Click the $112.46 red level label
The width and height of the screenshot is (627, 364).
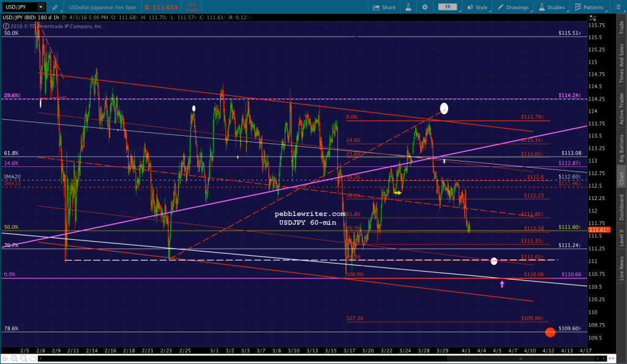click(x=569, y=184)
